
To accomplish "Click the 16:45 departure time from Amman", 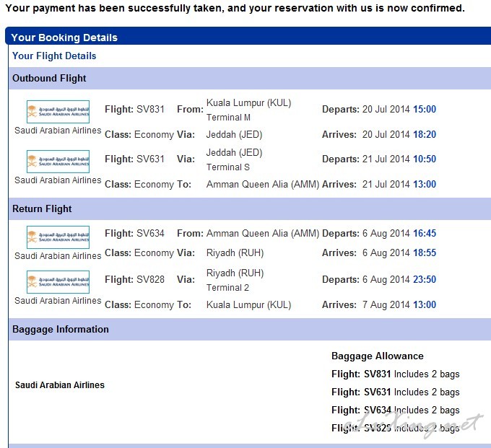I will 425,234.
